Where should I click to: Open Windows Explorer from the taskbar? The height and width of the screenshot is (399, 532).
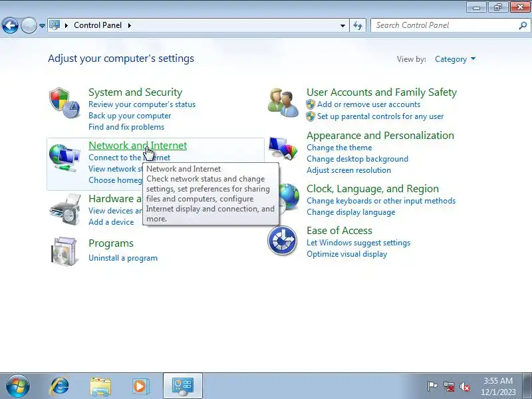[100, 386]
